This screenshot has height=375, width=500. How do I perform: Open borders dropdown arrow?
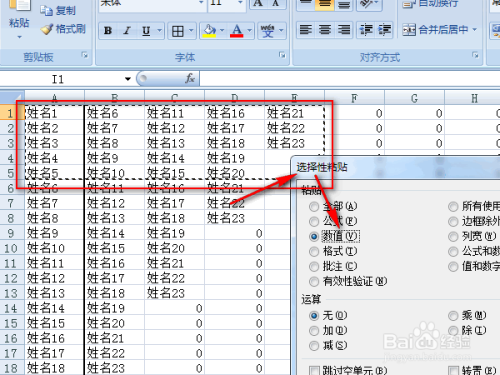tap(191, 31)
